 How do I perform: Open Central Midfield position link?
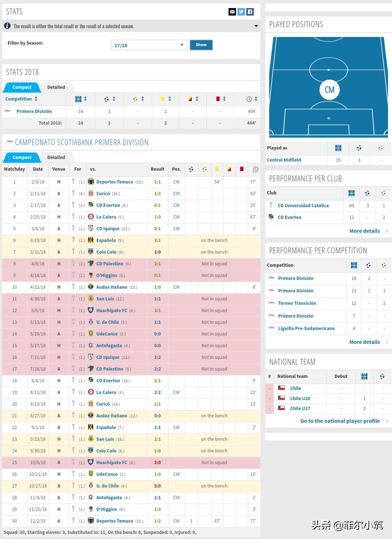click(284, 160)
